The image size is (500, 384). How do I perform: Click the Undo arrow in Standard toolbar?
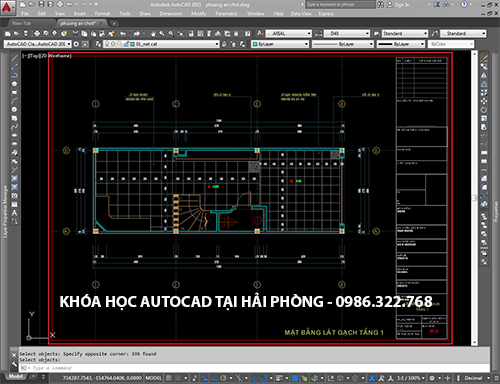pyautogui.click(x=123, y=34)
